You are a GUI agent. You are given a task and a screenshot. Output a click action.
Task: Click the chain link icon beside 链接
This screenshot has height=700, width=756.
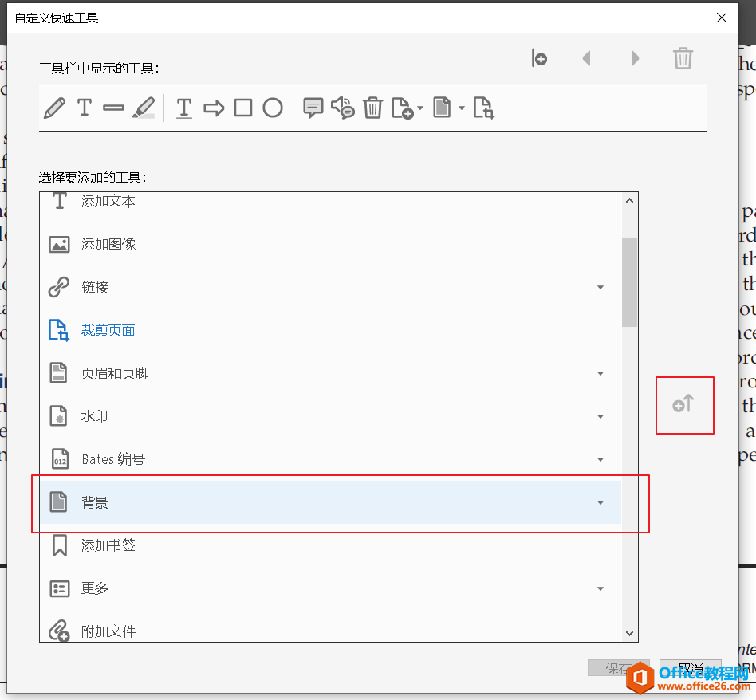(x=59, y=287)
